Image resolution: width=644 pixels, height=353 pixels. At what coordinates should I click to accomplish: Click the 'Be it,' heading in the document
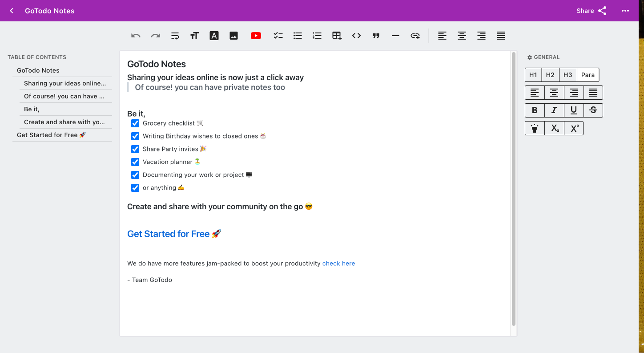pyautogui.click(x=136, y=114)
